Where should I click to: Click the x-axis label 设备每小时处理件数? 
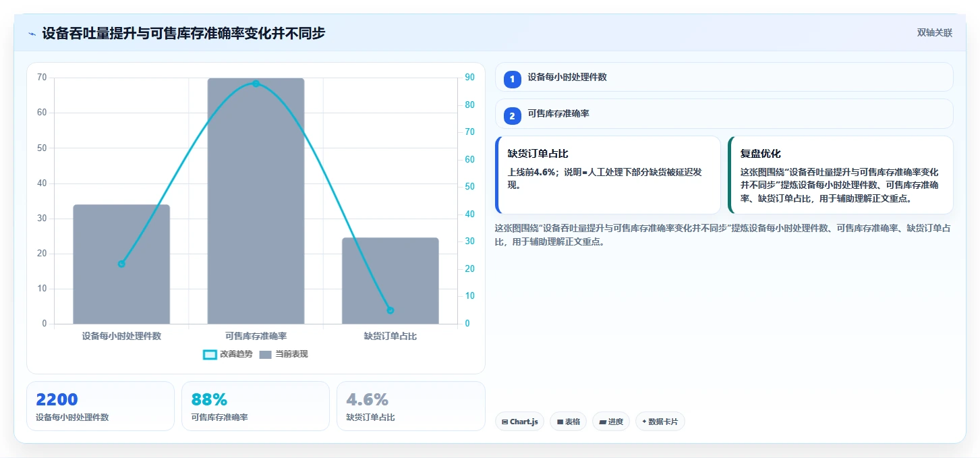point(121,336)
